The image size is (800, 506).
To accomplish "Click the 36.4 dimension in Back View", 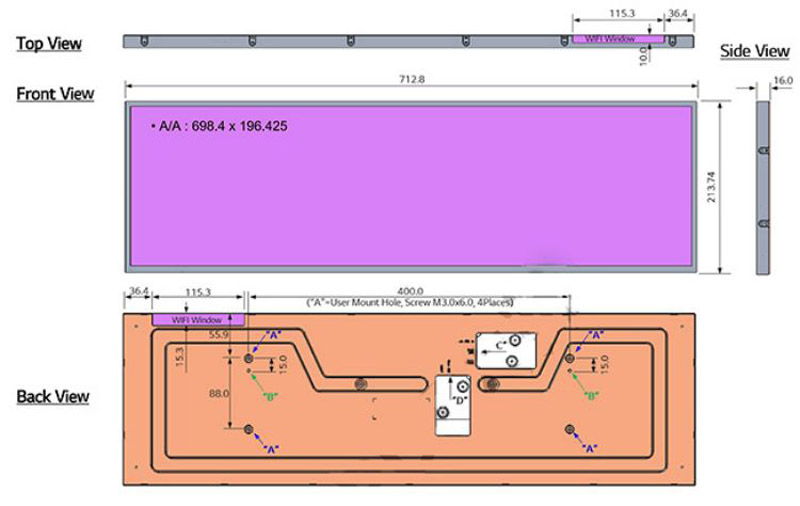I will 138,291.
